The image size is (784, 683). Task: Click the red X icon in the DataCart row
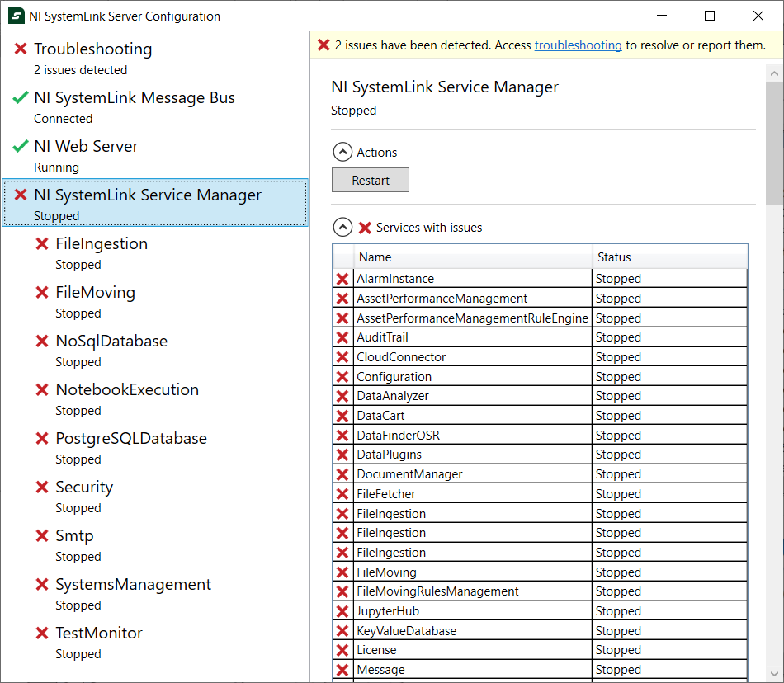[x=342, y=416]
